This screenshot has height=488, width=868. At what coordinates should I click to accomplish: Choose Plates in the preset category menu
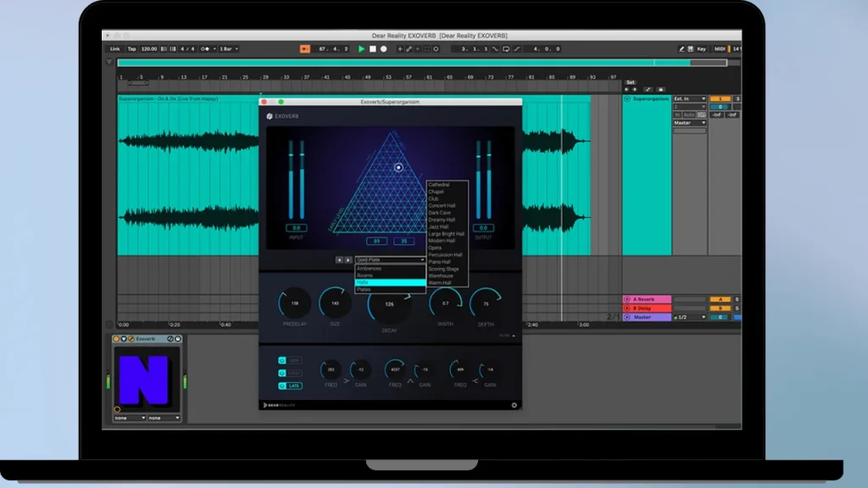point(390,290)
